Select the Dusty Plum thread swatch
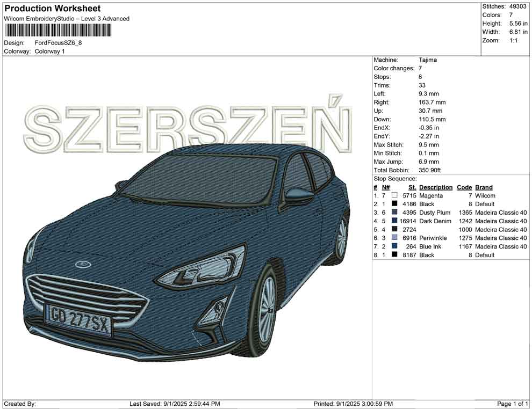 (394, 213)
